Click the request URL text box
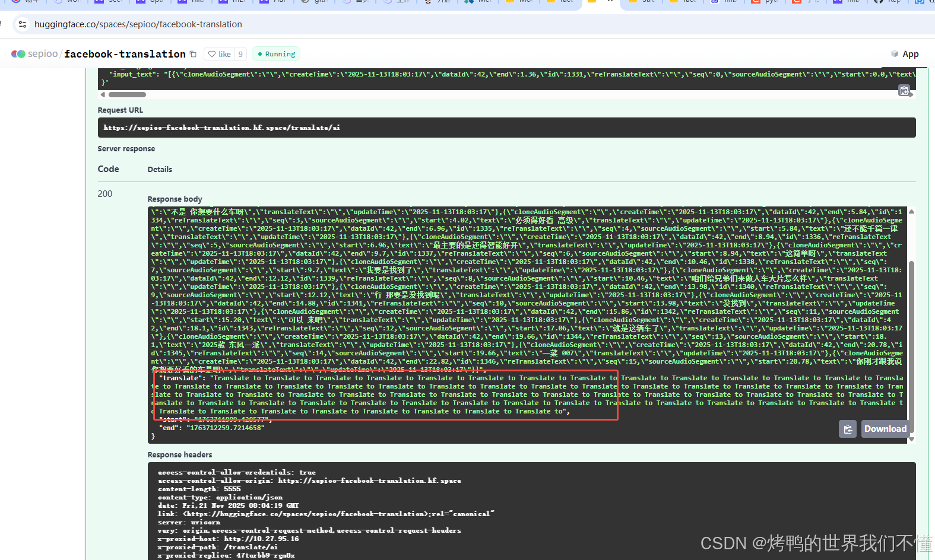This screenshot has width=935, height=560. click(506, 128)
